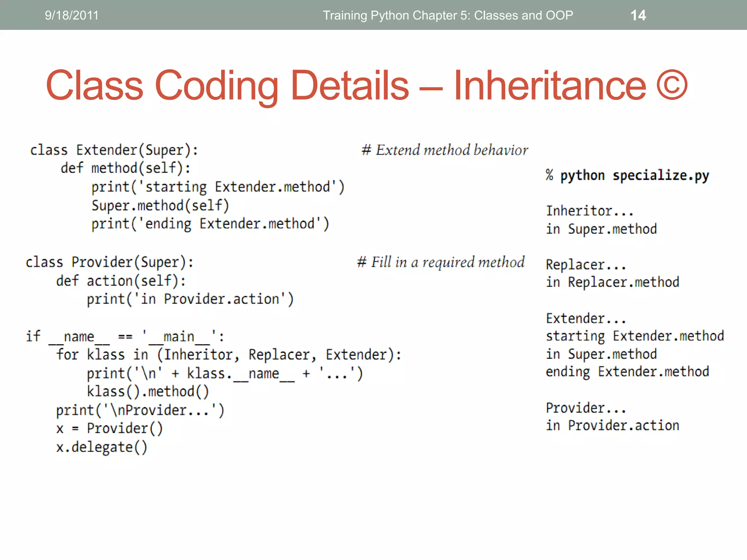Click output 'in Super.method' under Extender

coord(601,354)
